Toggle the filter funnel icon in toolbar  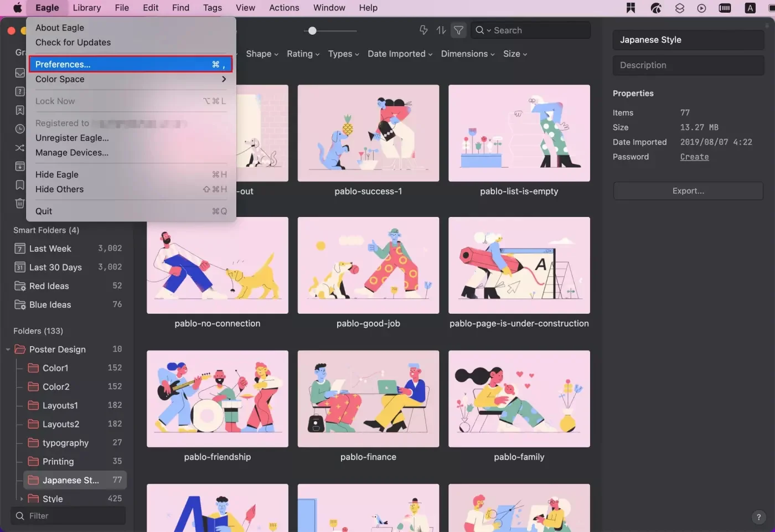point(458,30)
